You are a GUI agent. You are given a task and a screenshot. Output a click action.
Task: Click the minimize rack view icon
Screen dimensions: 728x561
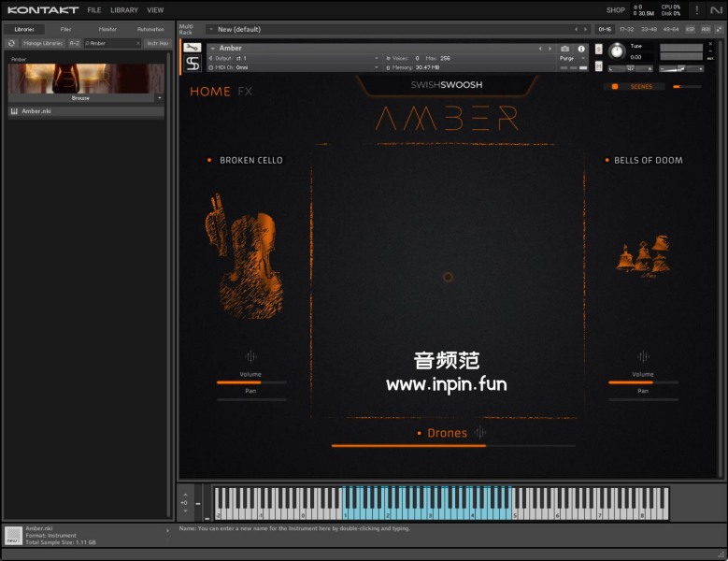click(719, 29)
